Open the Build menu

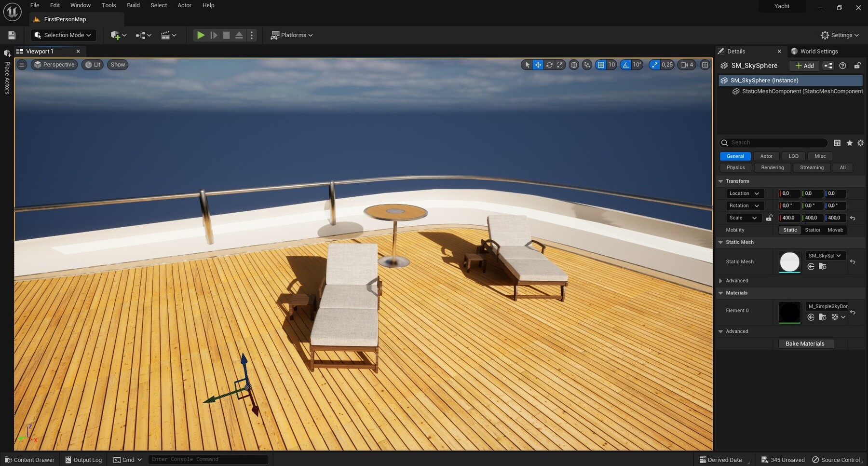[x=133, y=5]
